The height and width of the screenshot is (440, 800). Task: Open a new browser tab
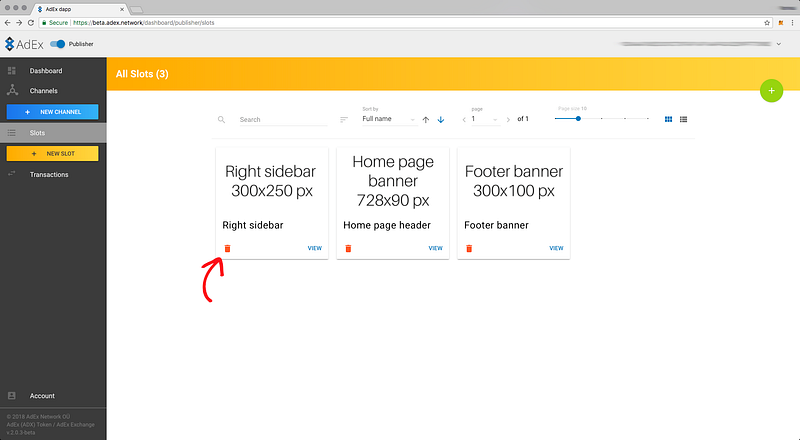click(x=136, y=9)
